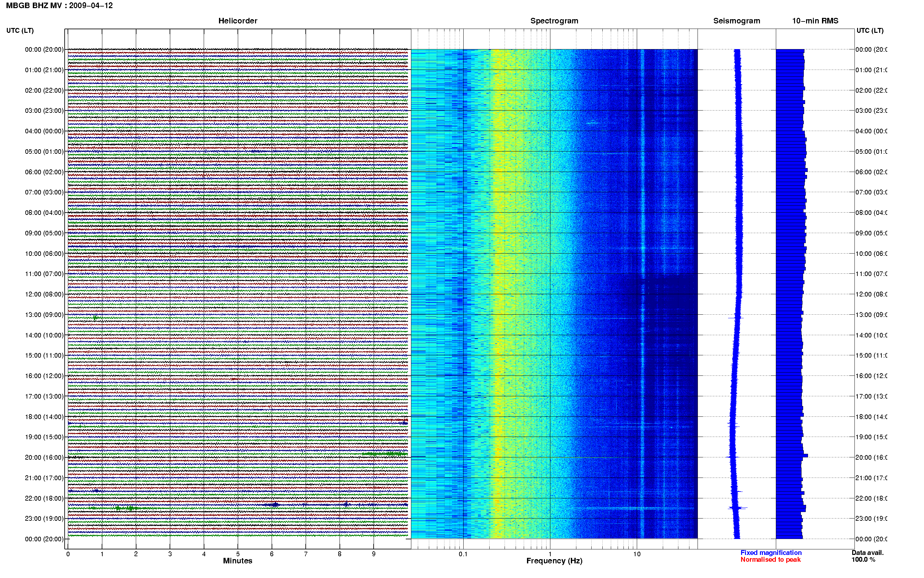Click the left 'UTC (LT)' axis label
Image resolution: width=924 pixels, height=578 pixels.
coord(20,30)
